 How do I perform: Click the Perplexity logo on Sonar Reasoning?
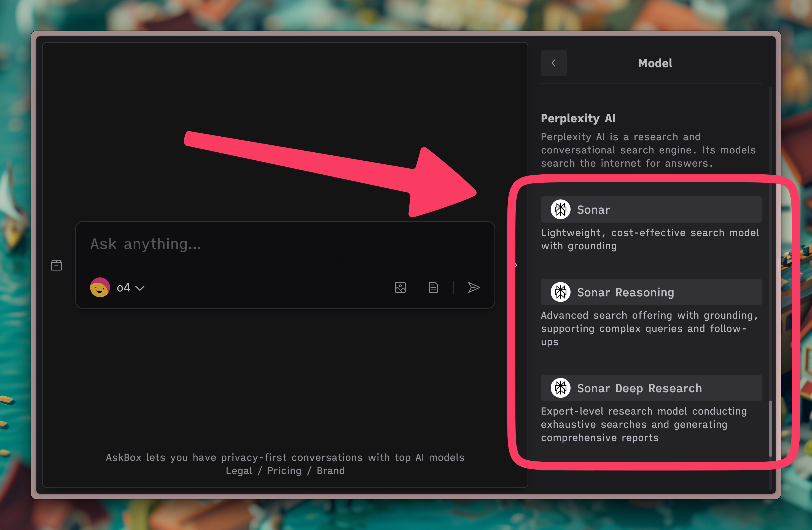[561, 292]
